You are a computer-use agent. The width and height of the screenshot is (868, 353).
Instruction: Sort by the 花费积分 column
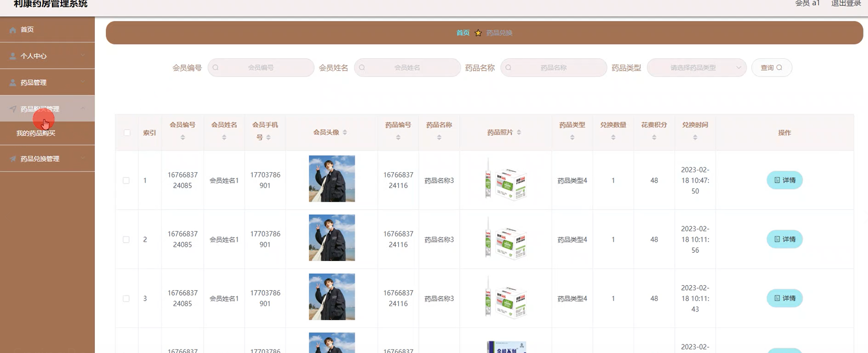pyautogui.click(x=654, y=137)
